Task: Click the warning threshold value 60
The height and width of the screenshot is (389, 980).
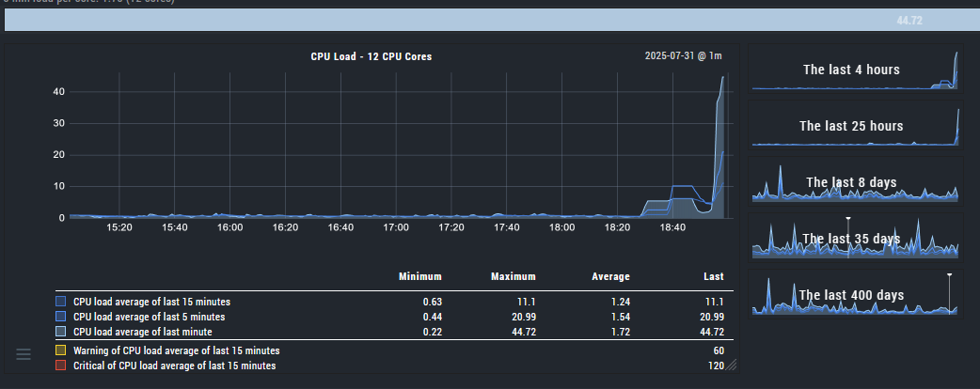Action: click(x=718, y=350)
